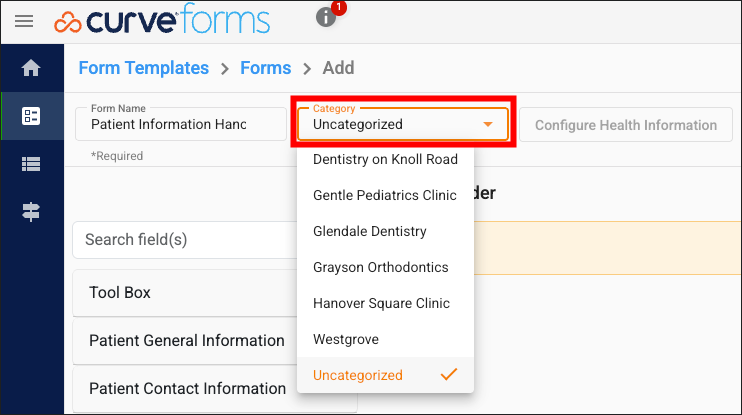Expand the Tool Box section

click(186, 293)
